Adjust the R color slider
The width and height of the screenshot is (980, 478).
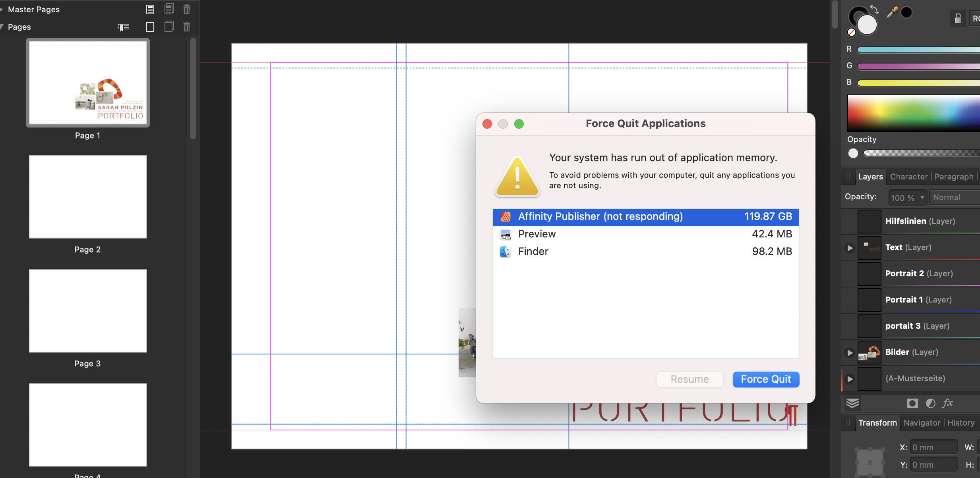click(918, 50)
